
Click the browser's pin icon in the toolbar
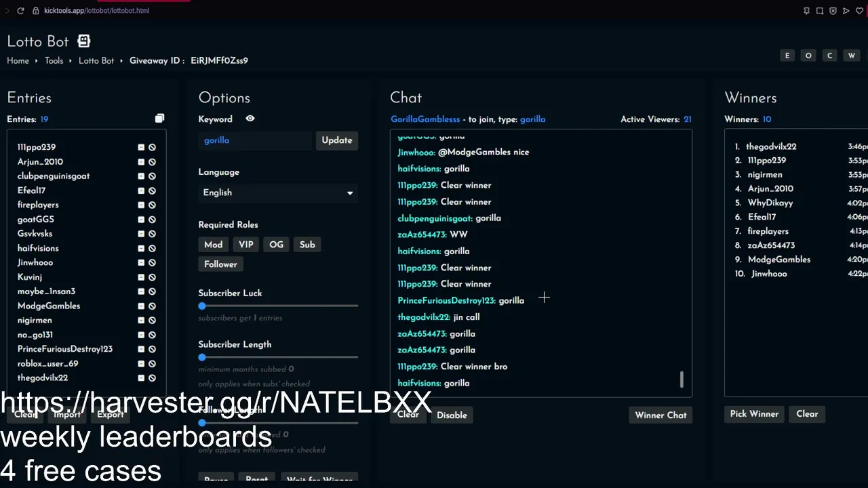(x=806, y=11)
